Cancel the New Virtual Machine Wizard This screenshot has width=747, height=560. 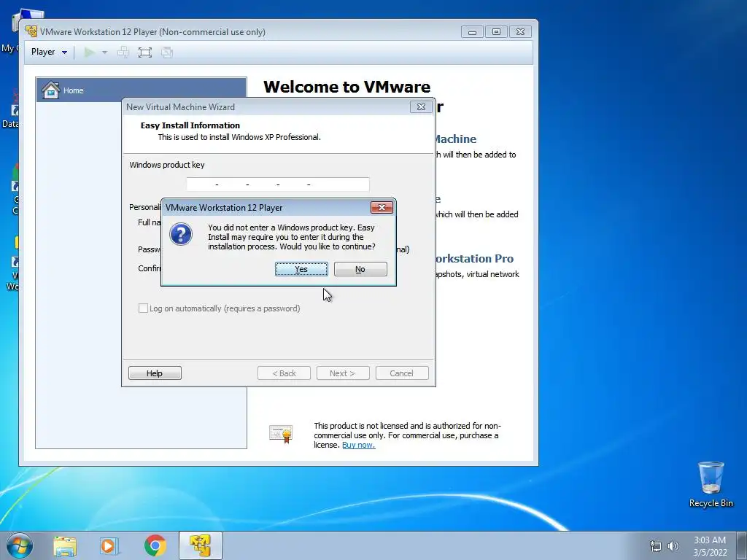click(402, 373)
